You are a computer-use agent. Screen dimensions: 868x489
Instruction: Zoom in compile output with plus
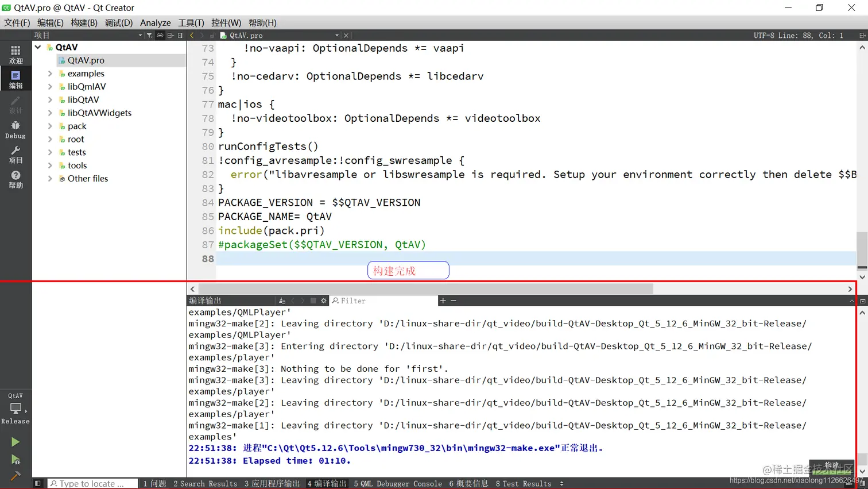point(443,301)
